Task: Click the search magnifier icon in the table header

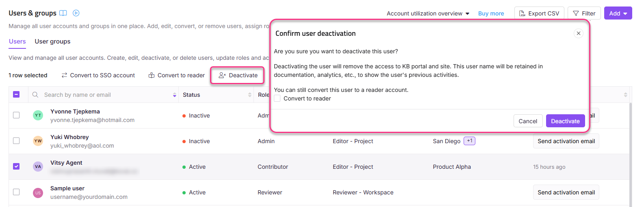Action: pyautogui.click(x=35, y=95)
